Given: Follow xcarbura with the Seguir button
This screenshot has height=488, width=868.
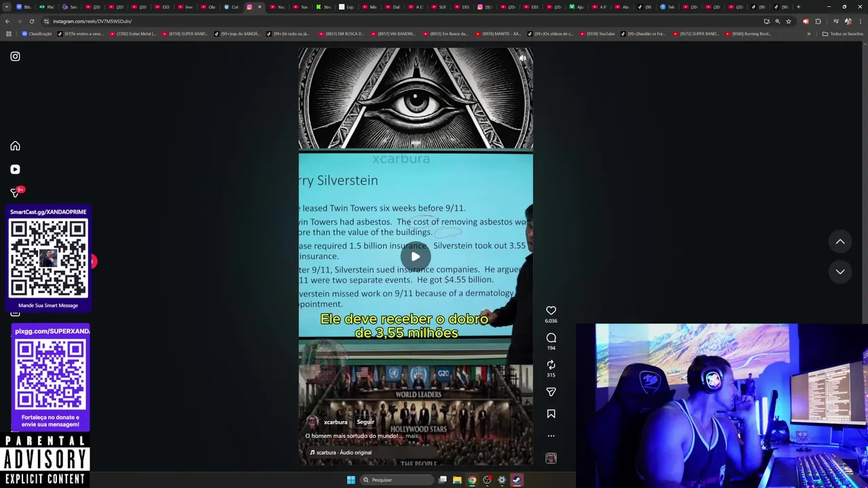Looking at the screenshot, I should click(x=366, y=422).
